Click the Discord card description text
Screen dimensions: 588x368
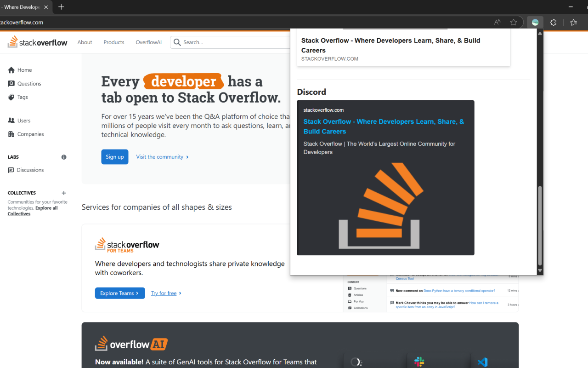click(379, 148)
